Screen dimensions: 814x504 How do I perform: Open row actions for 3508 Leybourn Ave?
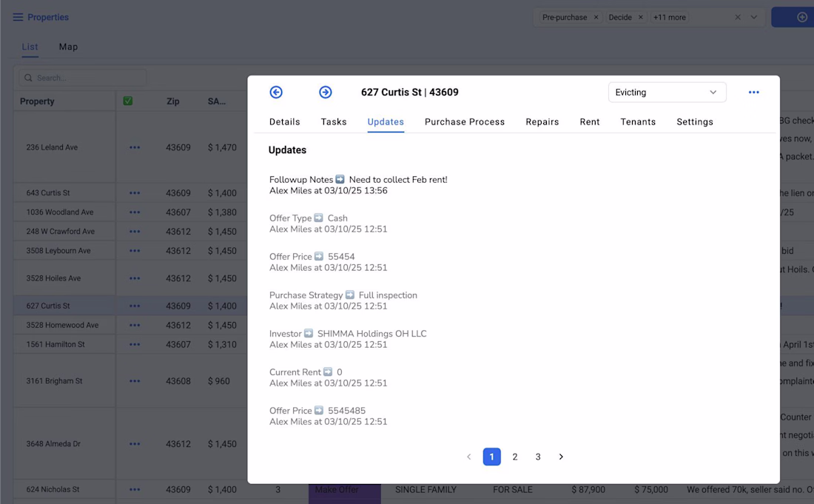click(x=135, y=251)
